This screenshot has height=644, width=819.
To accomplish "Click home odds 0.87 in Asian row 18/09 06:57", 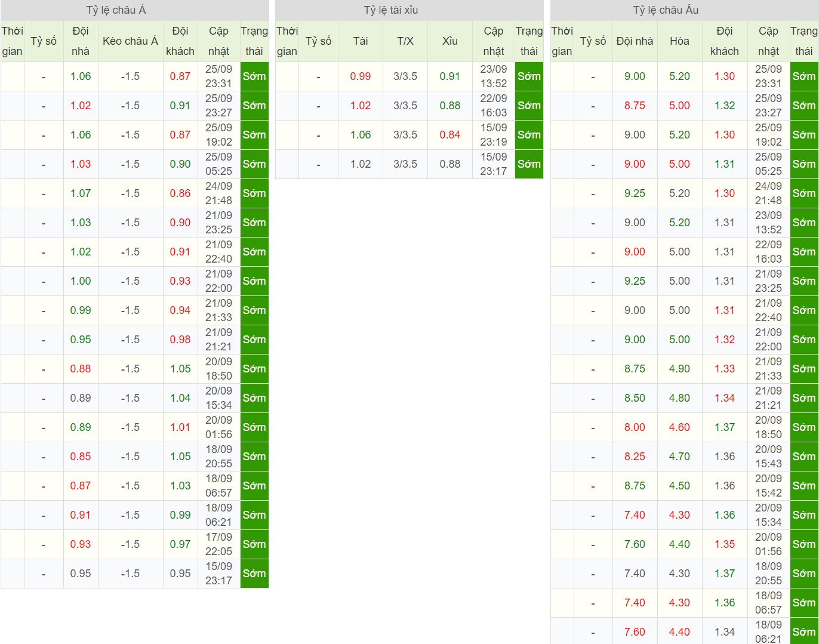I will tap(81, 486).
